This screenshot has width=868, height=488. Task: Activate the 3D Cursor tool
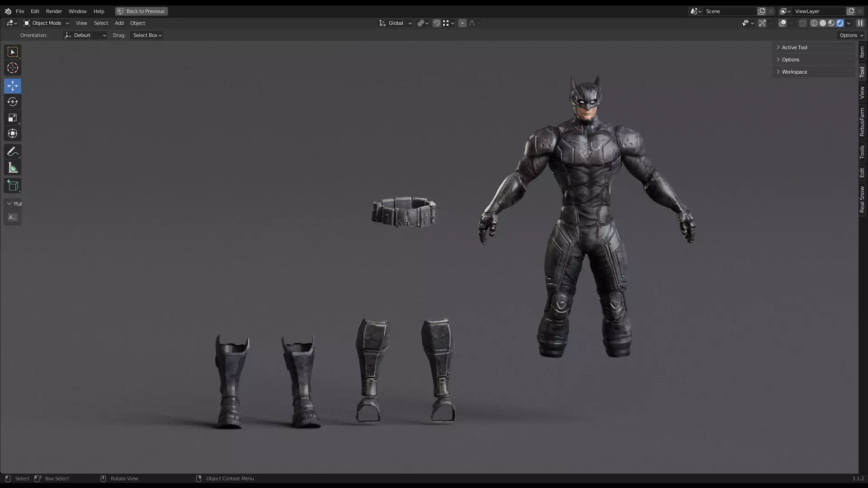pyautogui.click(x=13, y=68)
